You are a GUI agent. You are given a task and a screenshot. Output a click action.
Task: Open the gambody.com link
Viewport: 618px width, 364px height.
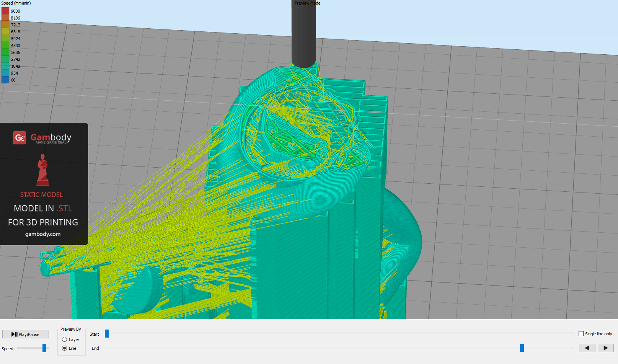pyautogui.click(x=43, y=234)
